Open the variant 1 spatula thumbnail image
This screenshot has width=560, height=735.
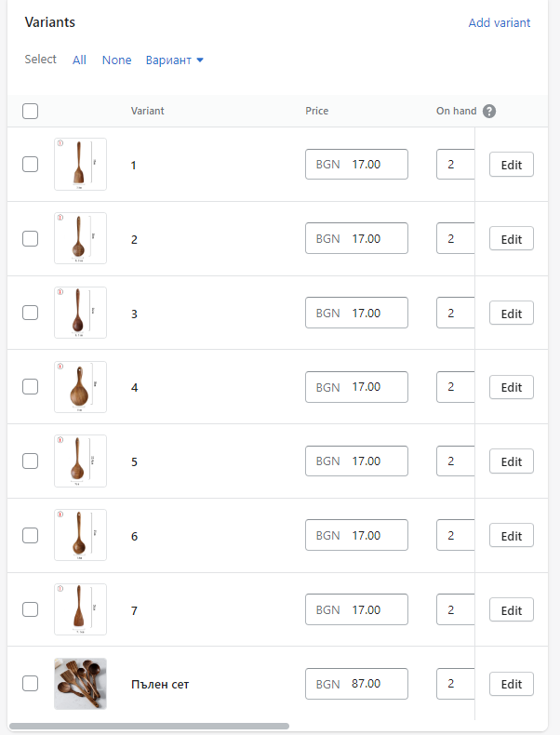(80, 165)
